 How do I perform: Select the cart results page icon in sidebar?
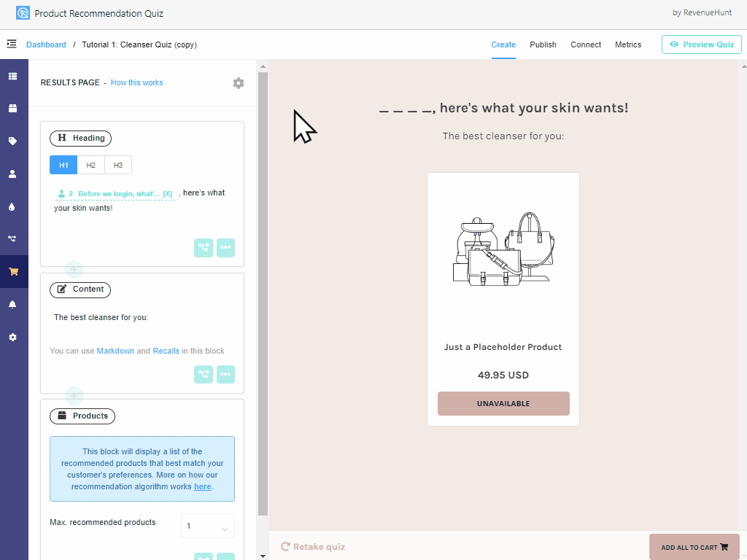[13, 271]
